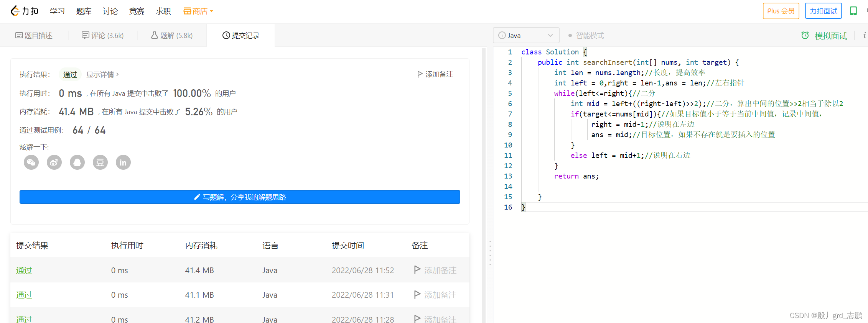Click the 通过 status badge in result
This screenshot has width=868, height=323.
(70, 74)
